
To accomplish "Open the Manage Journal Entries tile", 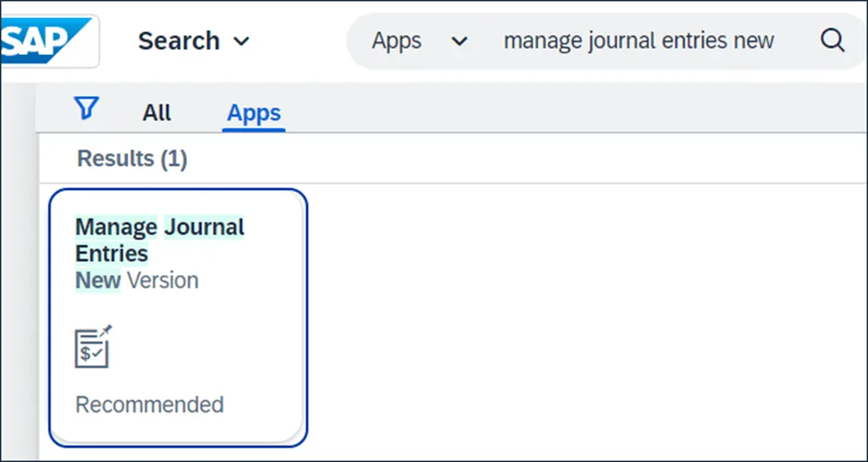I will pos(179,318).
